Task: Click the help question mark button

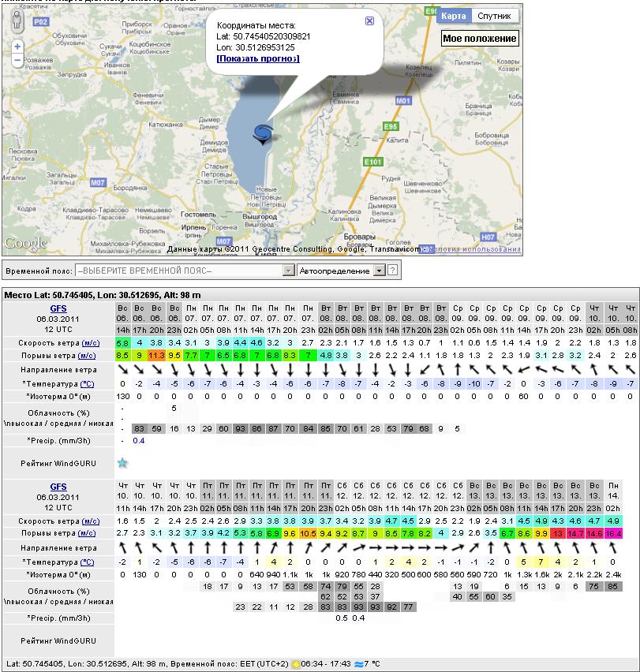Action: pos(392,271)
